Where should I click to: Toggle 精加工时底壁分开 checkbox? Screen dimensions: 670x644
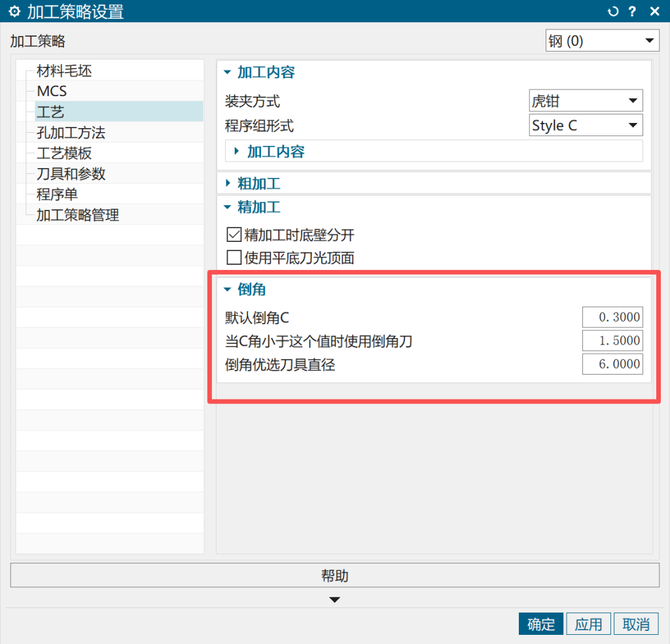[x=234, y=235]
